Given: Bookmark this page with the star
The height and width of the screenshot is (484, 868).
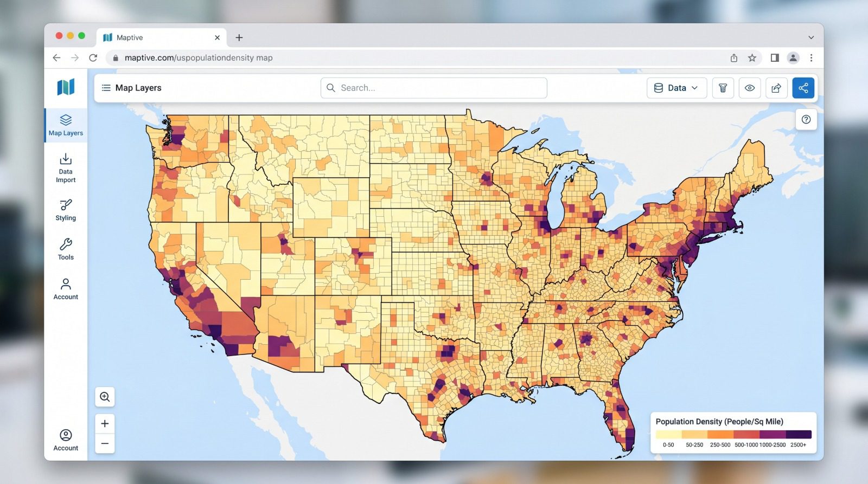Looking at the screenshot, I should 752,57.
